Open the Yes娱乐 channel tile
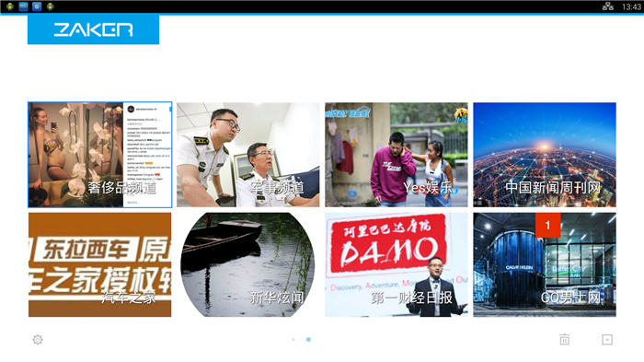The width and height of the screenshot is (644, 362). (397, 155)
